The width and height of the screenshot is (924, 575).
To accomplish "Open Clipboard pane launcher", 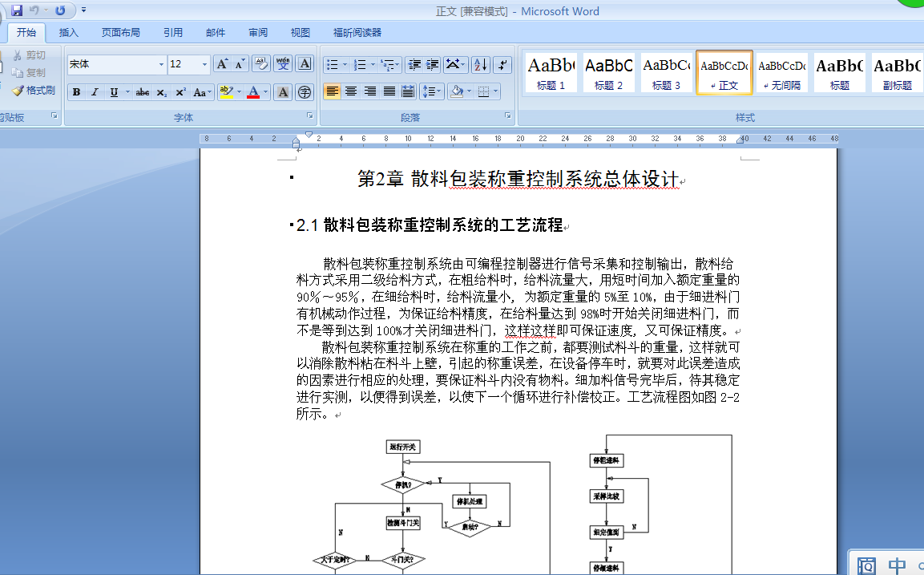I will pyautogui.click(x=54, y=115).
